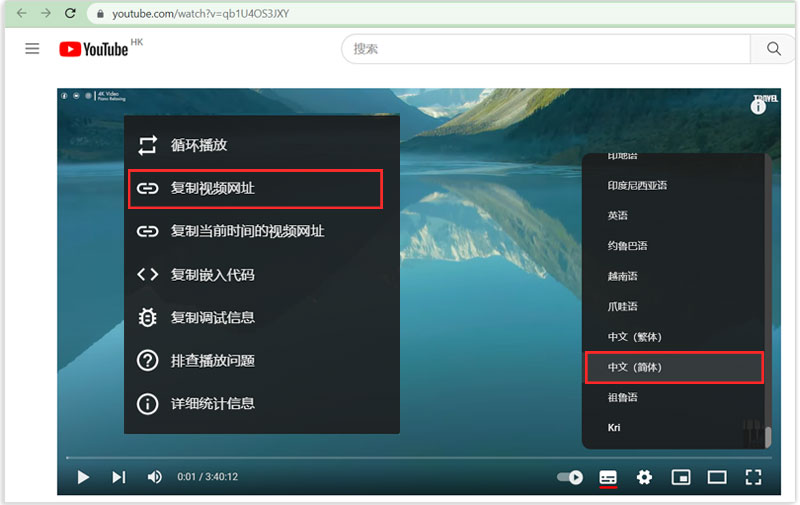The width and height of the screenshot is (800, 505).
Task: Pick 英语 in subtitle language list
Action: coord(618,216)
